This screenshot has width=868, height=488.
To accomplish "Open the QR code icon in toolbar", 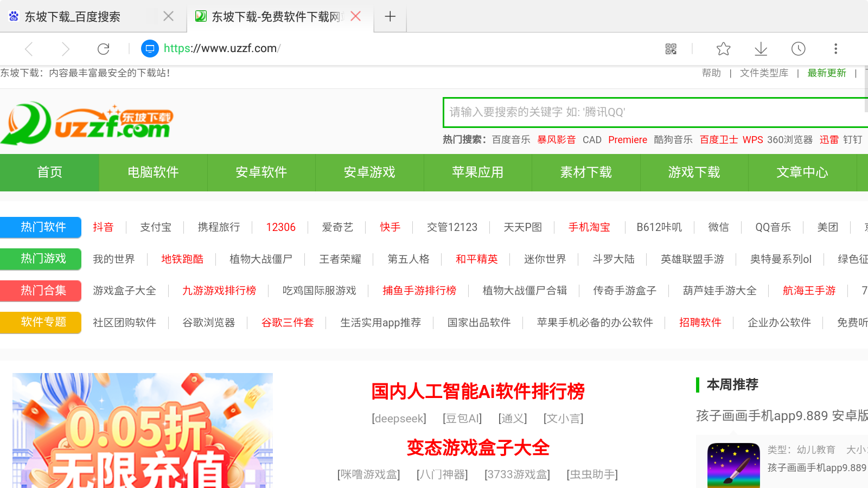I will tap(671, 49).
